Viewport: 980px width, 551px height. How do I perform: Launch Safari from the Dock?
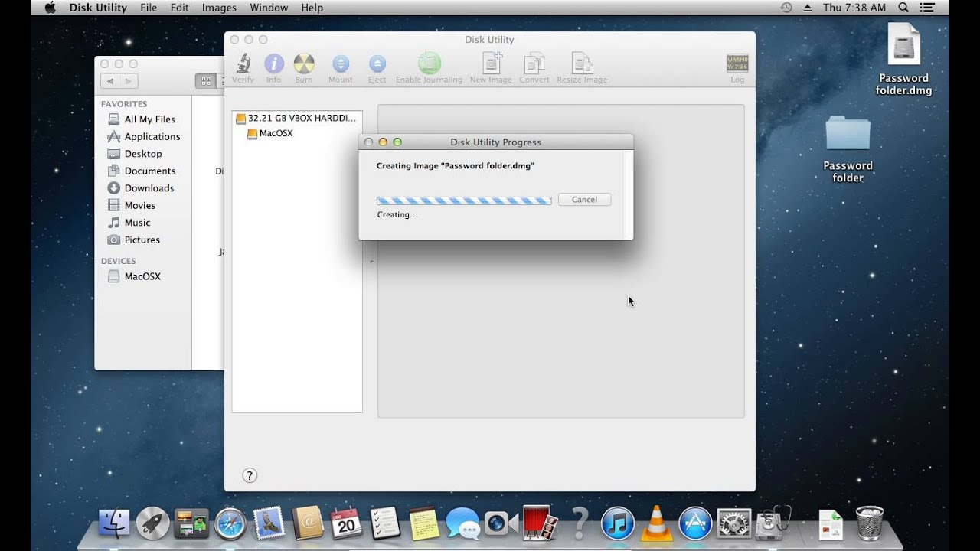(x=230, y=524)
